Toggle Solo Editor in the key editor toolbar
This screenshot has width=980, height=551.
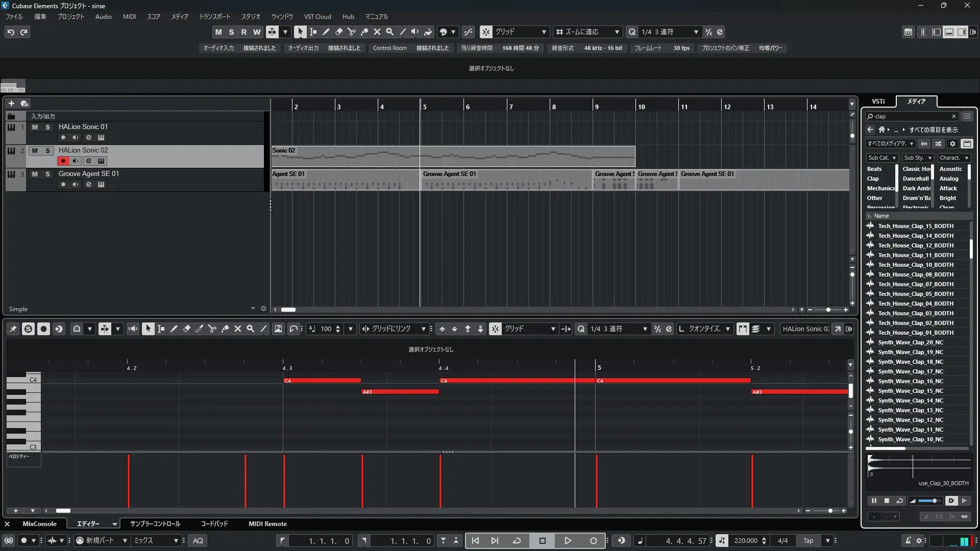tap(28, 329)
